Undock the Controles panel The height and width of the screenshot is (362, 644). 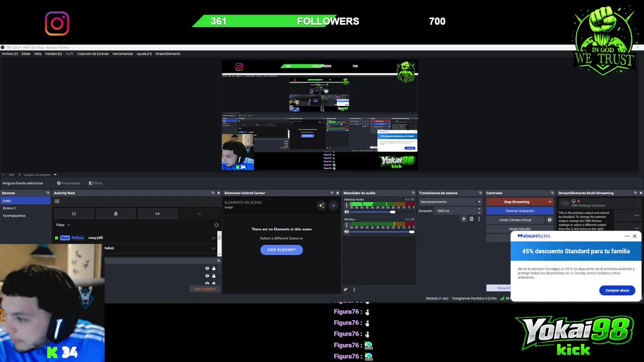coord(553,193)
